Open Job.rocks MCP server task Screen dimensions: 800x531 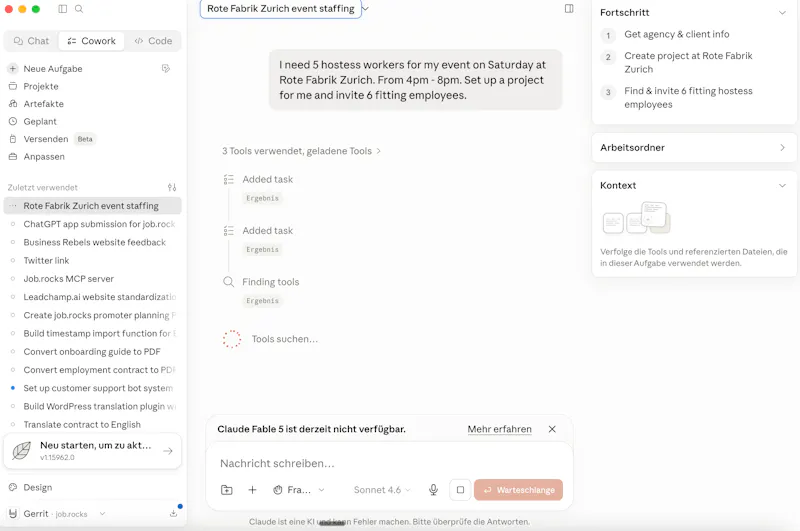(92, 279)
